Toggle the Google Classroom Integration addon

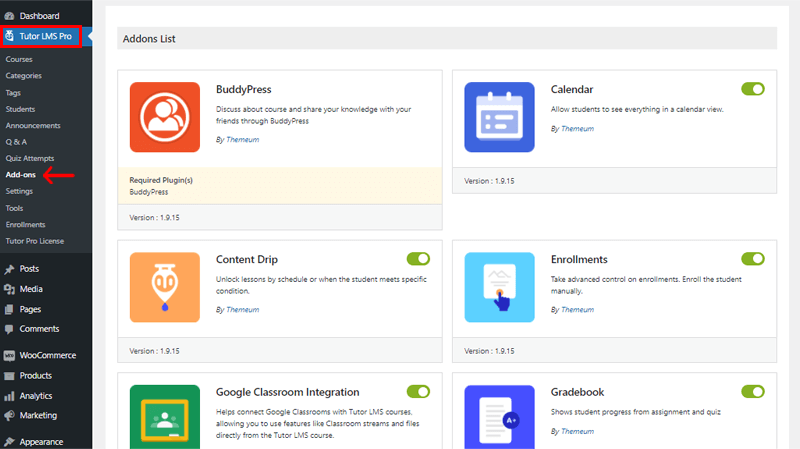coord(418,391)
